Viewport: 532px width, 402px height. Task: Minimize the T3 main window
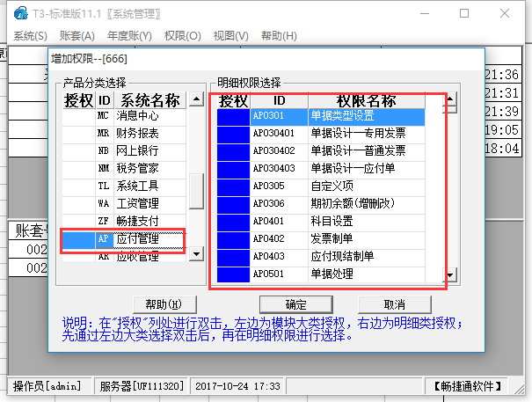pos(425,13)
